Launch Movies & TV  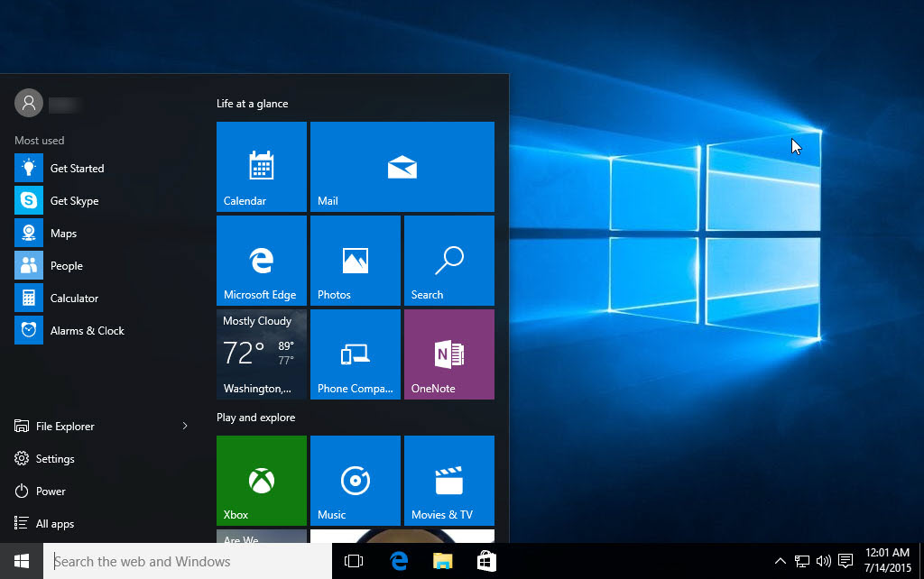point(448,480)
